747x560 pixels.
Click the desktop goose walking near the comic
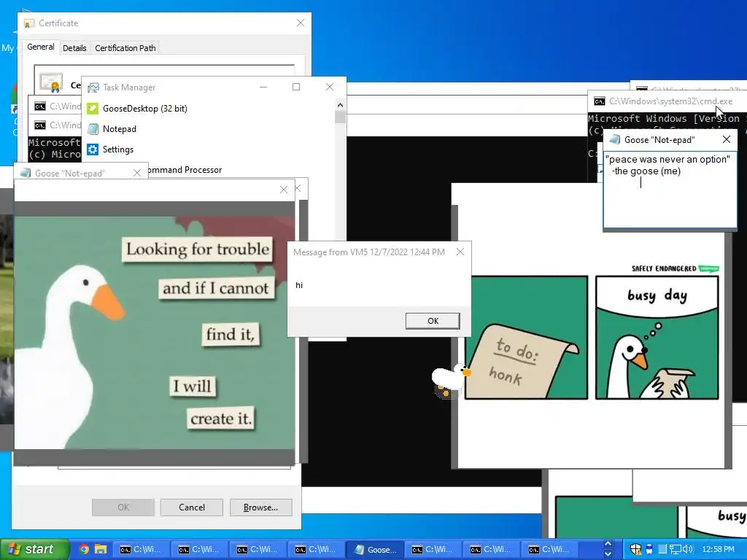click(x=451, y=379)
